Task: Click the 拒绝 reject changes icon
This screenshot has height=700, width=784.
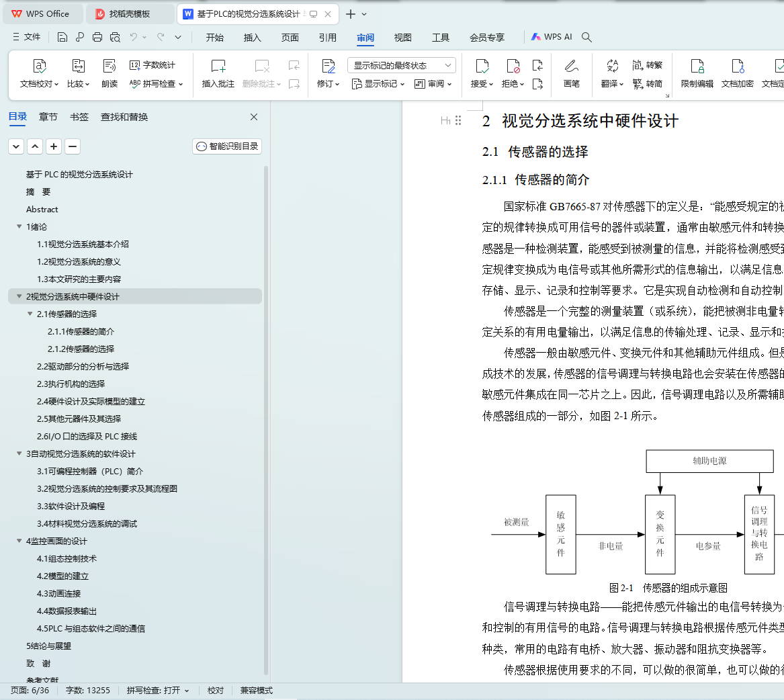Action: [513, 66]
